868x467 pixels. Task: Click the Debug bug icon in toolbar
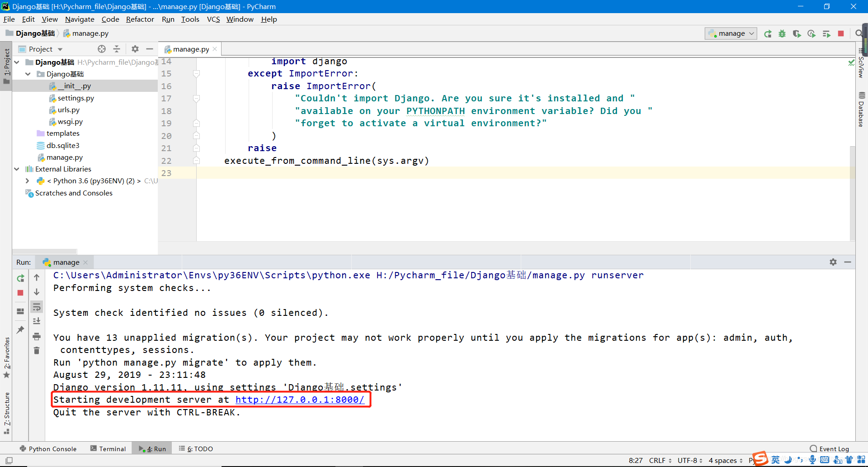point(782,33)
